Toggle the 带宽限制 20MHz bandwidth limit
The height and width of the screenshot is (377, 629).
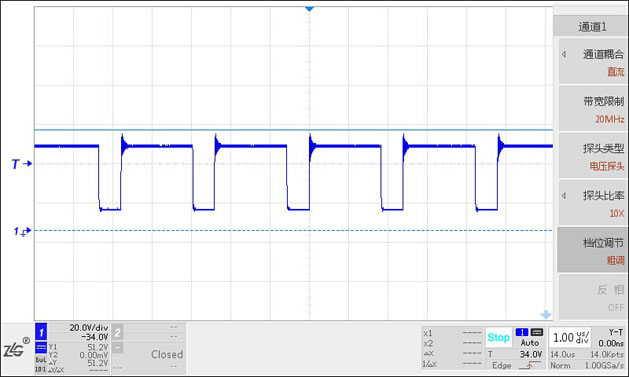tap(592, 109)
